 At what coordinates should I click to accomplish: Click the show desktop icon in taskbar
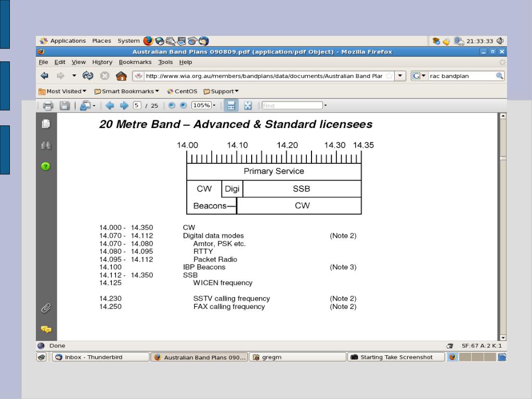[x=42, y=357]
